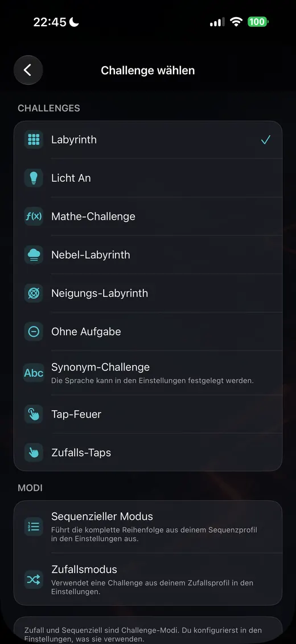Click the Sequenzieller Modus list icon
Screen dimensions: 296x644
click(34, 527)
